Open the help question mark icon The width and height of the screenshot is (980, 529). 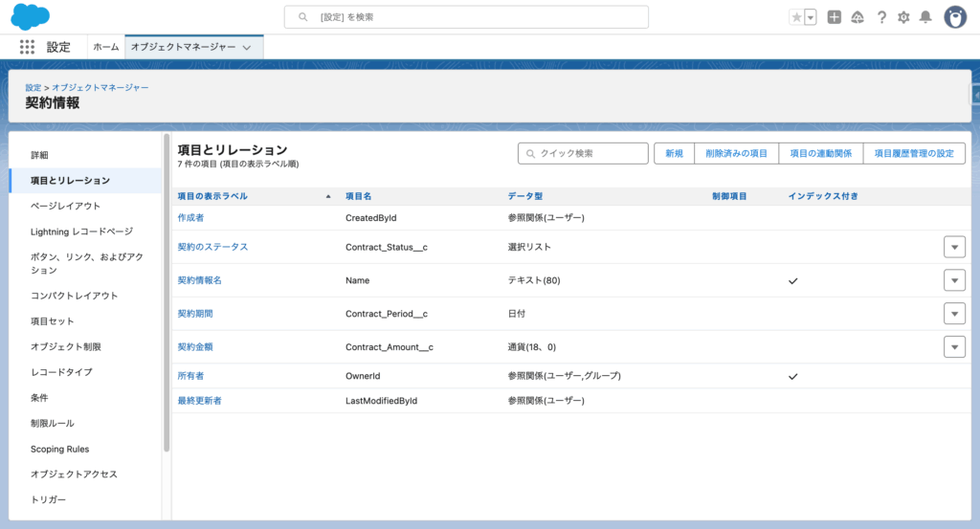pyautogui.click(x=881, y=17)
